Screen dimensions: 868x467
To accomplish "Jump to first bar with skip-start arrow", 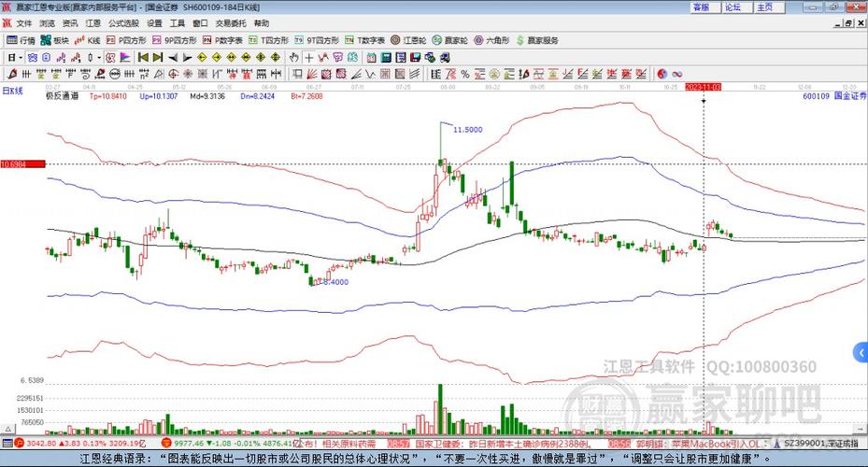I will click(x=143, y=57).
